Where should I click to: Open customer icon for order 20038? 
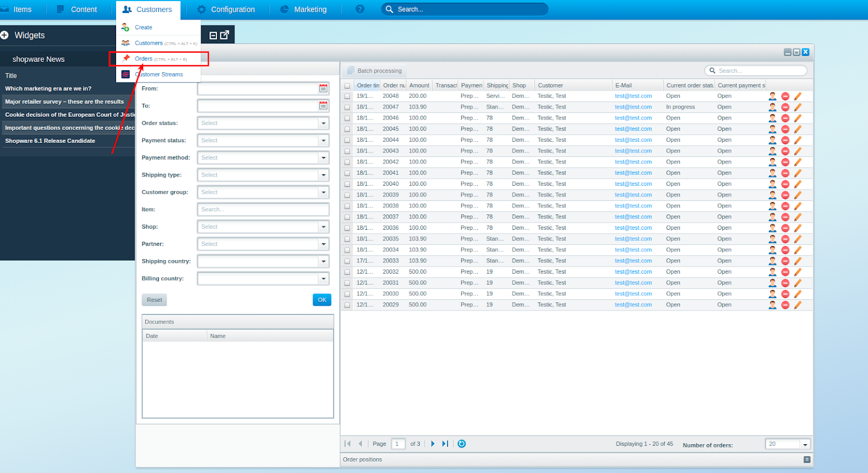[773, 206]
